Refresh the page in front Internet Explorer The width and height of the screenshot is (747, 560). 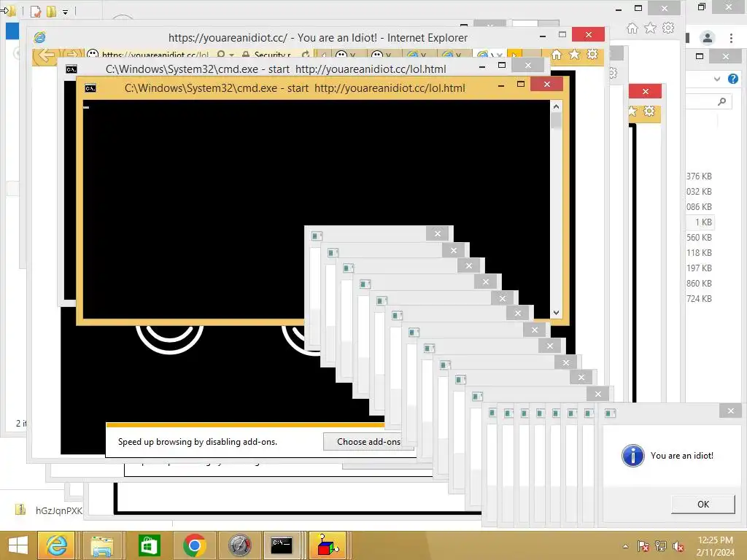click(x=306, y=55)
